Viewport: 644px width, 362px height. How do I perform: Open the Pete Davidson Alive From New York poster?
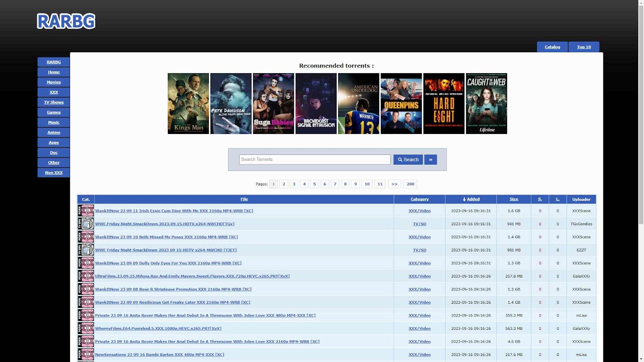click(x=231, y=103)
